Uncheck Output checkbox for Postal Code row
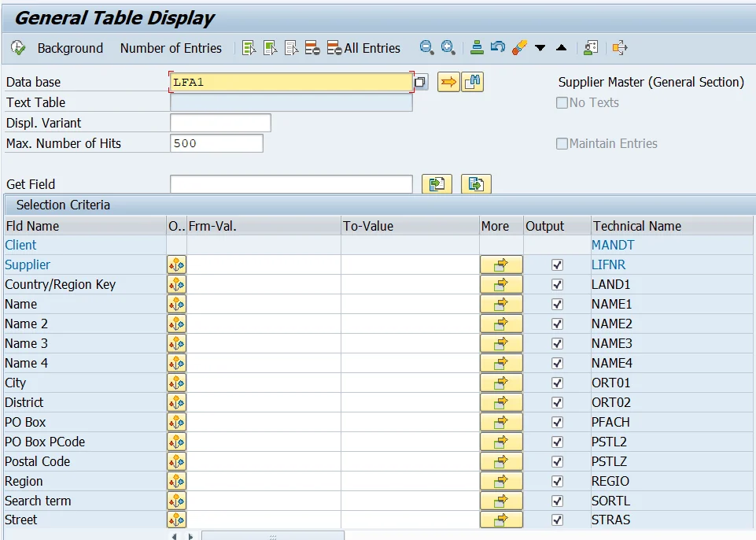 click(x=557, y=462)
